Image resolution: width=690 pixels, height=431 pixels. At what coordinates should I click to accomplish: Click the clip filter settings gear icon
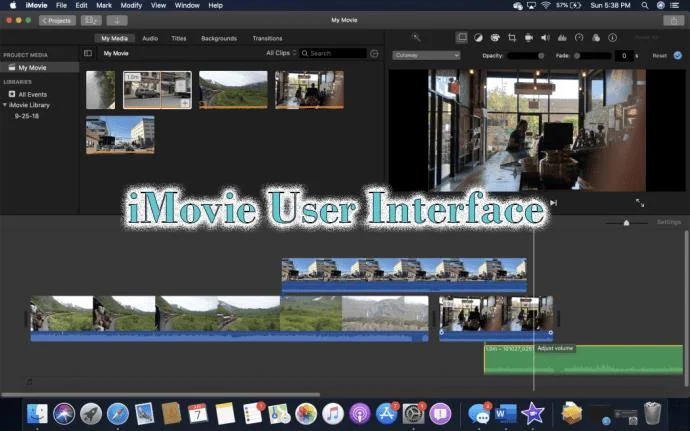(374, 53)
